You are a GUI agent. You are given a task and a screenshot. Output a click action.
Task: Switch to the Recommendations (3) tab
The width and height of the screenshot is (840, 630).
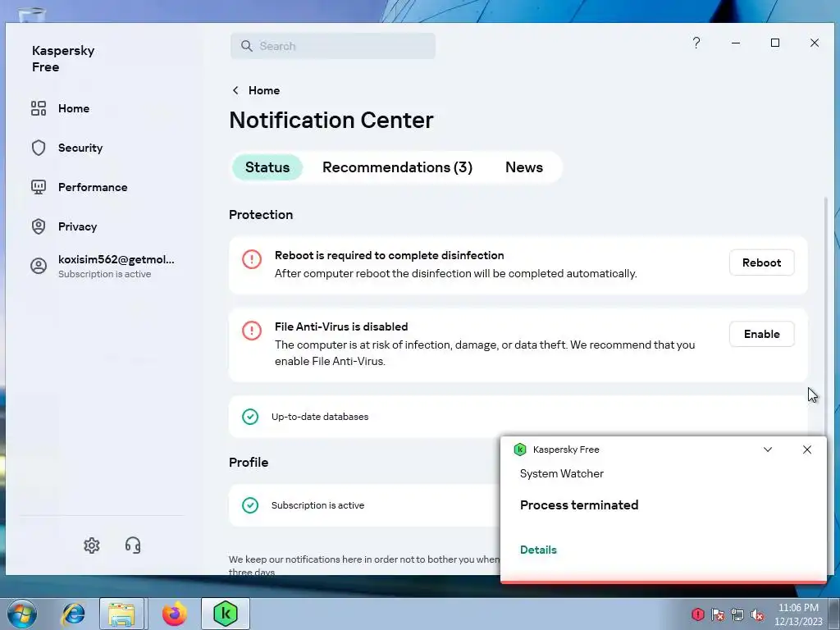coord(398,167)
